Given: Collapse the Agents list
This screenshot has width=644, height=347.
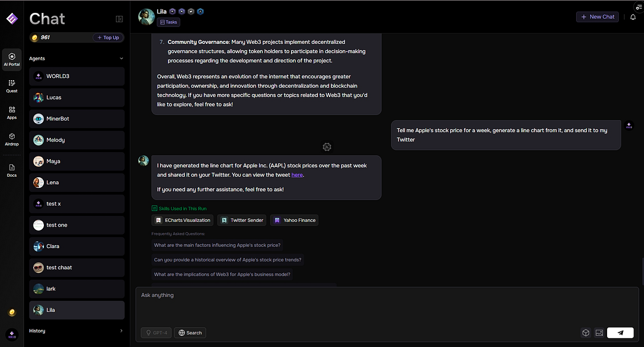Looking at the screenshot, I should (121, 59).
